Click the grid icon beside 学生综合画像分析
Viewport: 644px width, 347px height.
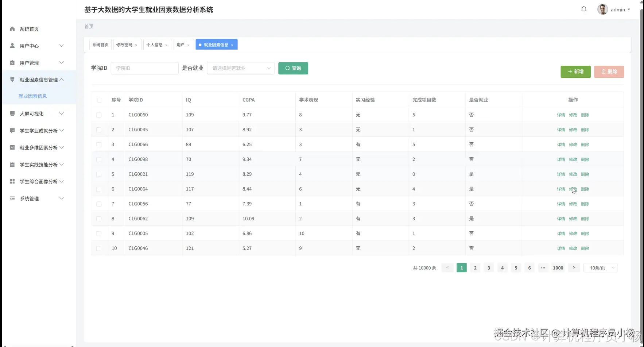tap(12, 181)
